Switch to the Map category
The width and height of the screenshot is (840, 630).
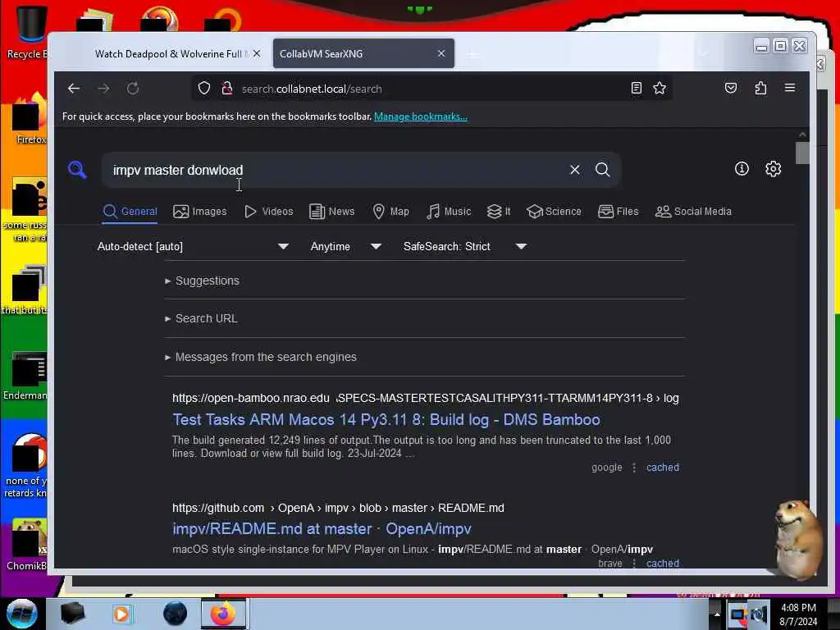(x=391, y=212)
